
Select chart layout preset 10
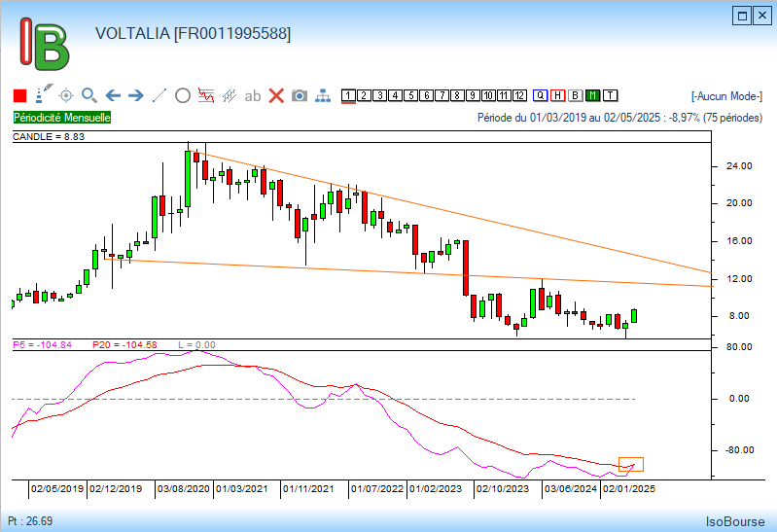click(488, 95)
